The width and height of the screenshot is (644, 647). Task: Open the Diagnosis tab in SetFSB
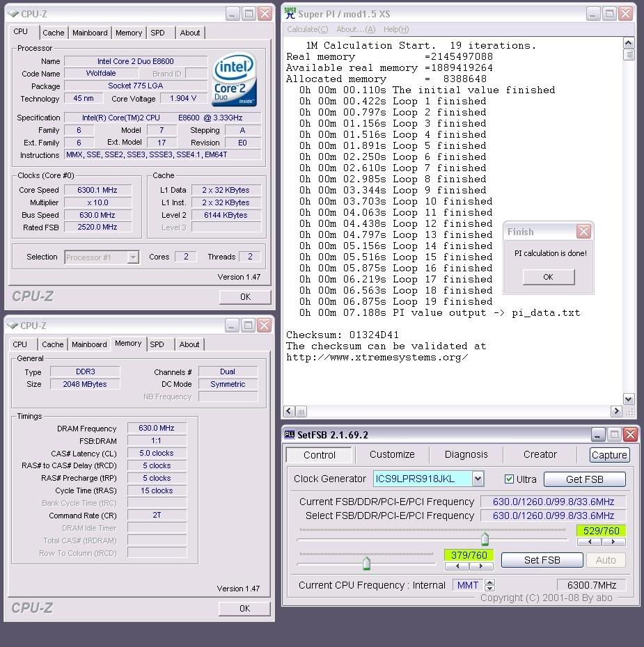[466, 454]
